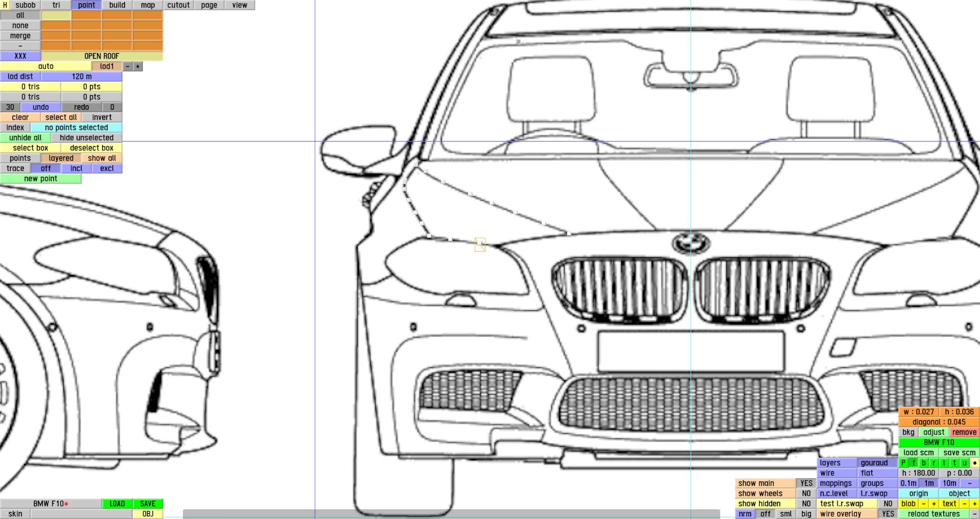The height and width of the screenshot is (519, 980).
Task: Select the 'f' front view button
Action: pyautogui.click(x=914, y=463)
